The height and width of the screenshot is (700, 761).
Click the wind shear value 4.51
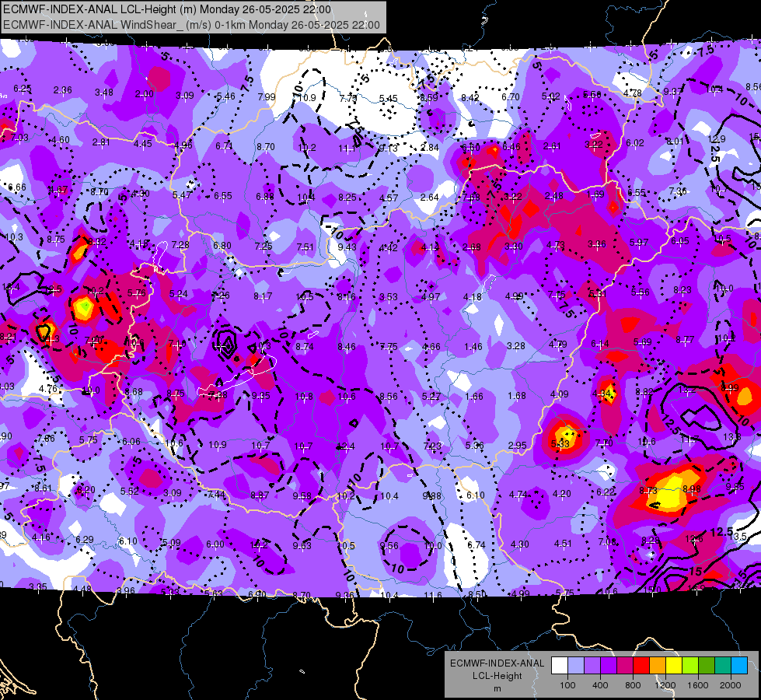(563, 543)
